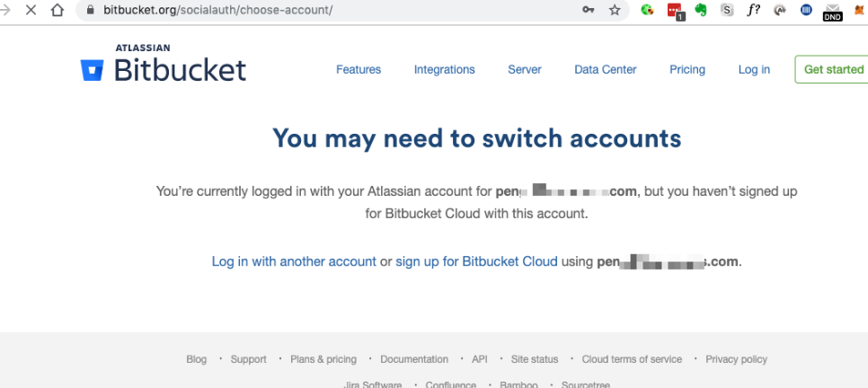Click the WhatFont f? extension
This screenshot has width=868, height=388.
[x=753, y=9]
